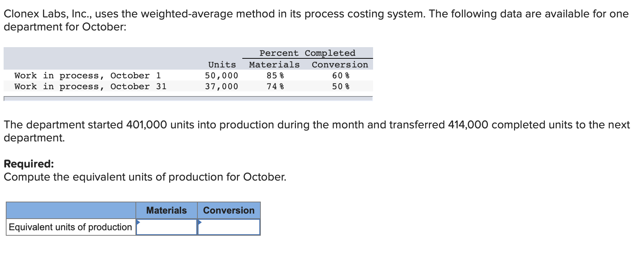
Task: Select the 401,000 units text in the paragraph
Action: [x=146, y=124]
